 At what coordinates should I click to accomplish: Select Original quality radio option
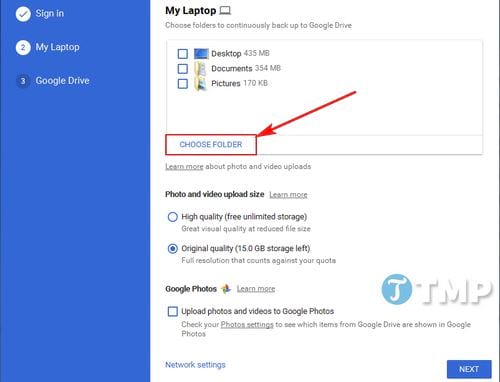point(172,249)
